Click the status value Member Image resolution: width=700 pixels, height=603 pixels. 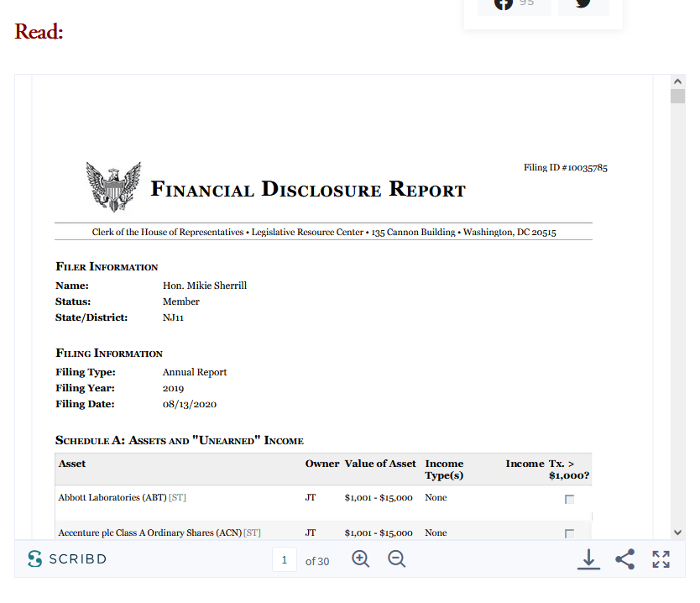point(180,301)
